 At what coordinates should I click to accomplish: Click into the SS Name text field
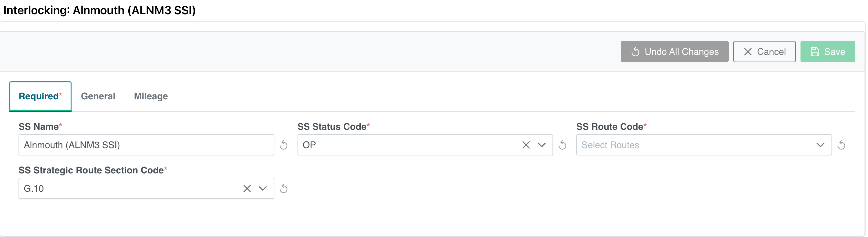point(146,145)
